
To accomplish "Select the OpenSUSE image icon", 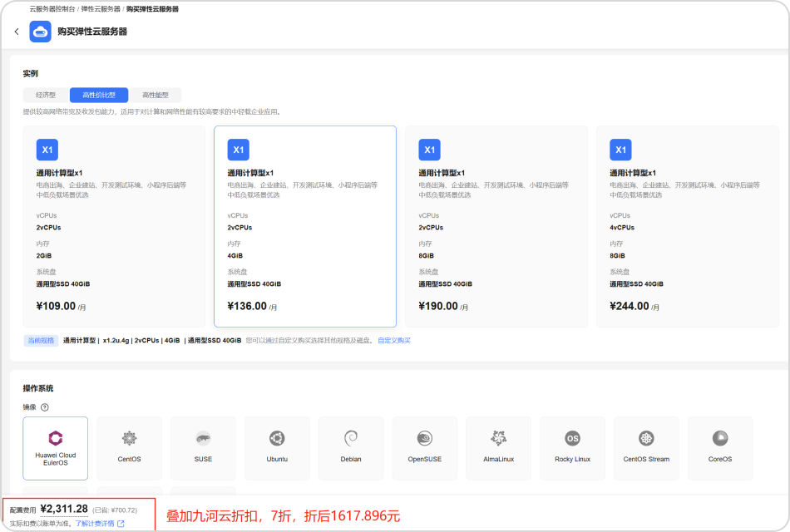I will 425,438.
